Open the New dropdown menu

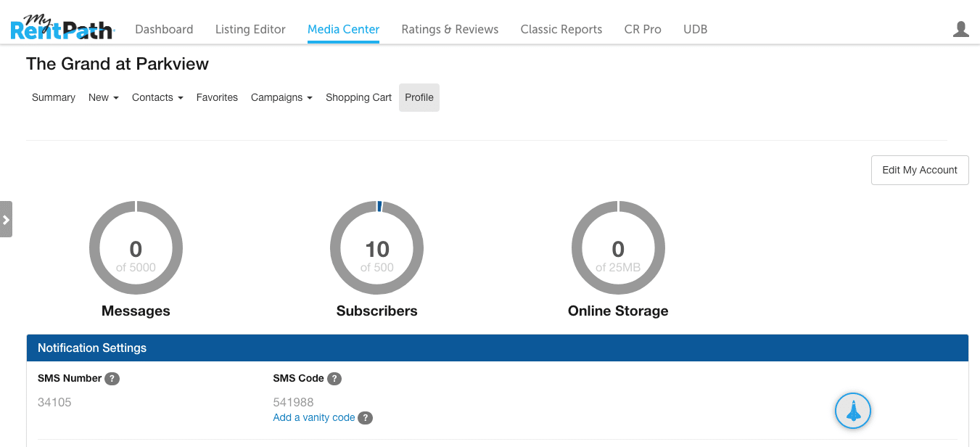104,97
